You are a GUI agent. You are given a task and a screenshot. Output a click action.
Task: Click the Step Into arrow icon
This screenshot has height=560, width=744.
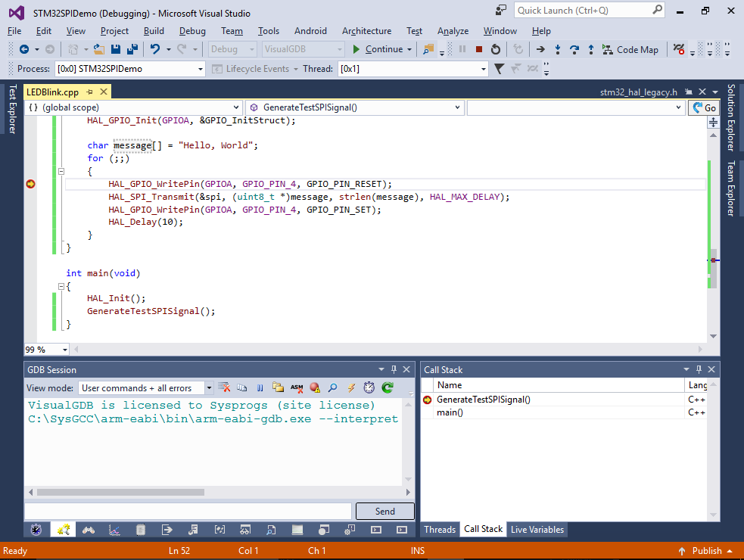click(558, 49)
